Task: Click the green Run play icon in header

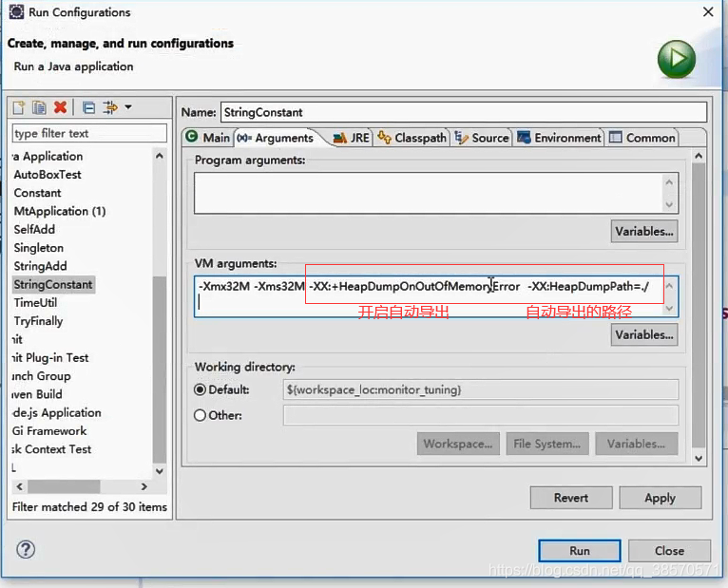Action: point(677,59)
